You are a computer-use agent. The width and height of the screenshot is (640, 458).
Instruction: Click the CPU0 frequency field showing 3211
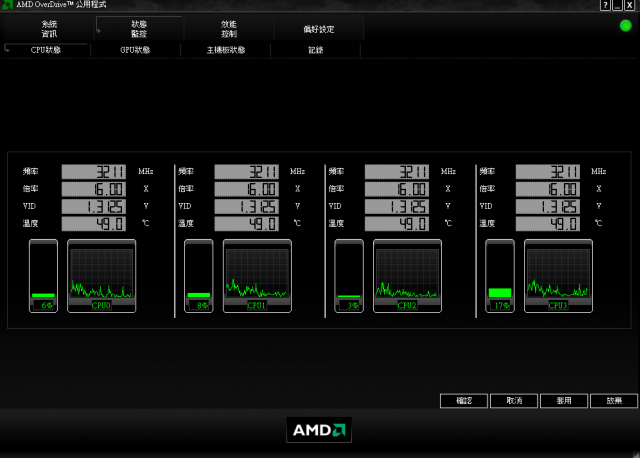tap(93, 172)
